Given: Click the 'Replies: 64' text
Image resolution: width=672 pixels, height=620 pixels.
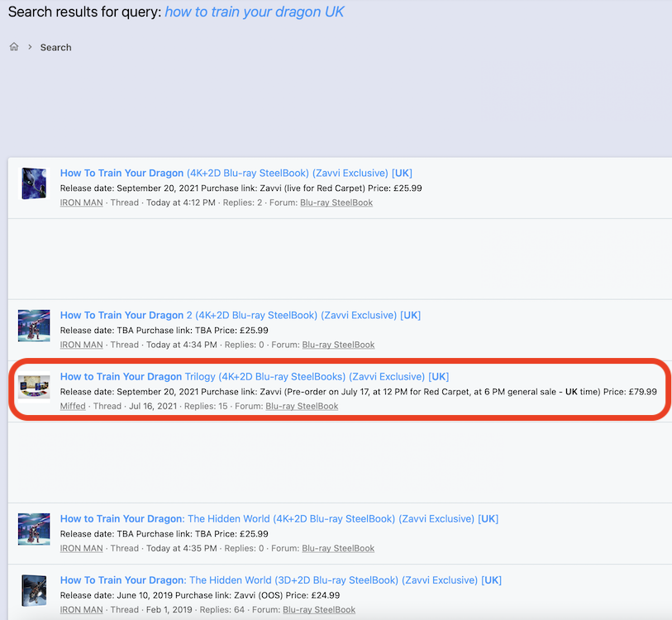Looking at the screenshot, I should [222, 610].
